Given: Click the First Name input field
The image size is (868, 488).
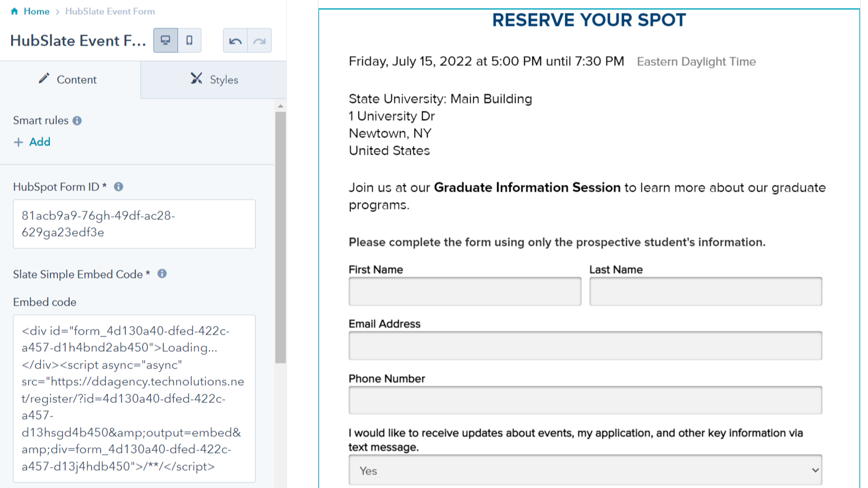Looking at the screenshot, I should (x=464, y=291).
